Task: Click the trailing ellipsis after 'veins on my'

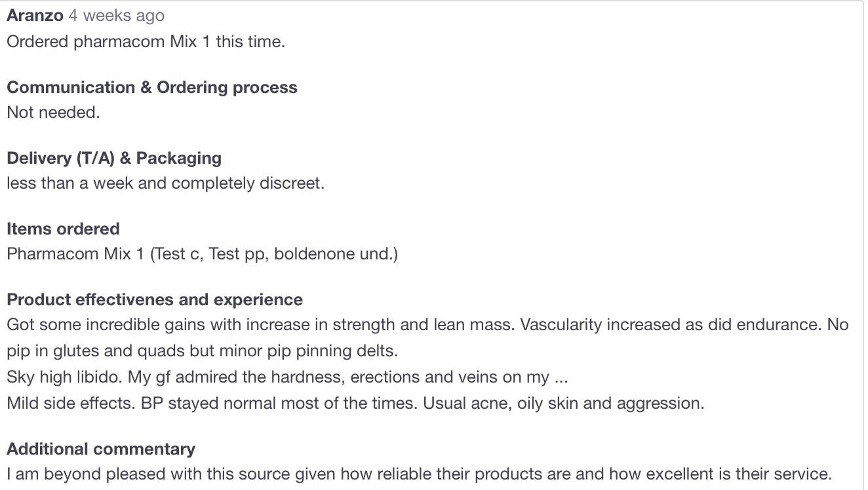Action: pyautogui.click(x=560, y=378)
